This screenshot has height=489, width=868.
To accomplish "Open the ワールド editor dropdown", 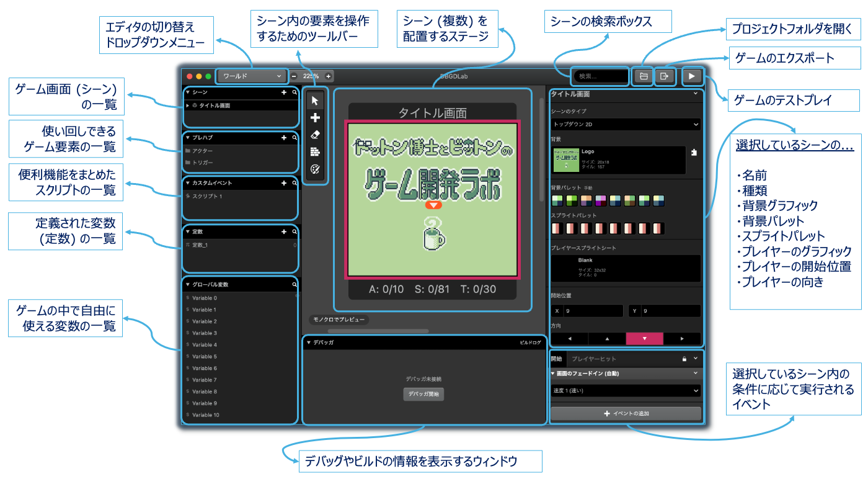I will 252,76.
